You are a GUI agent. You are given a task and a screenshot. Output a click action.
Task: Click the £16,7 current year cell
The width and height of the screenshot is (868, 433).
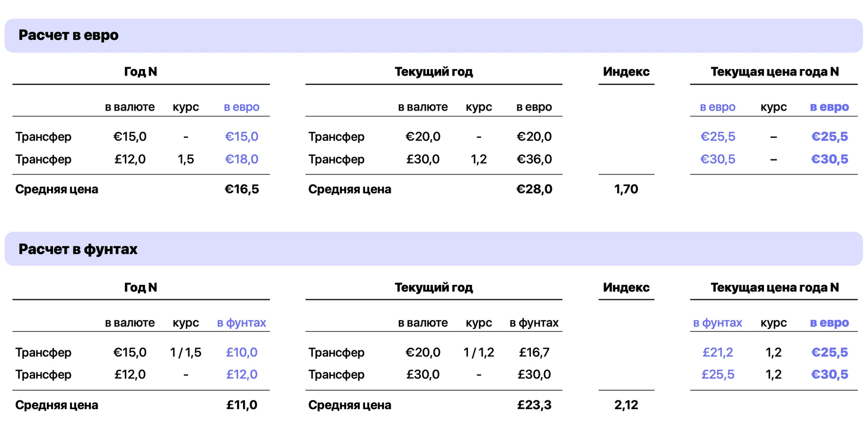coord(534,353)
